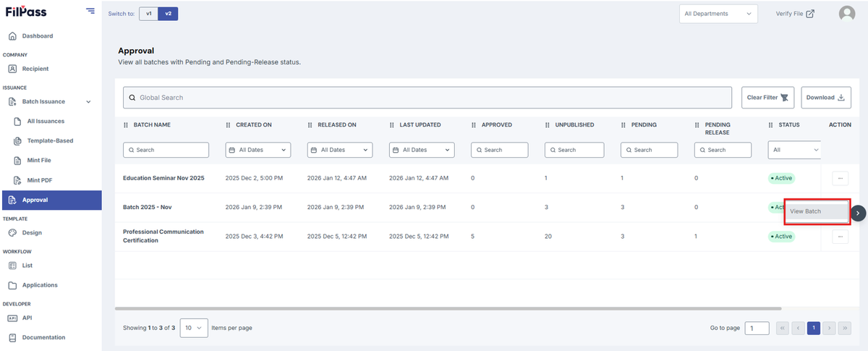Click the Unpublished column drag handle
This screenshot has height=351, width=868.
click(548, 125)
